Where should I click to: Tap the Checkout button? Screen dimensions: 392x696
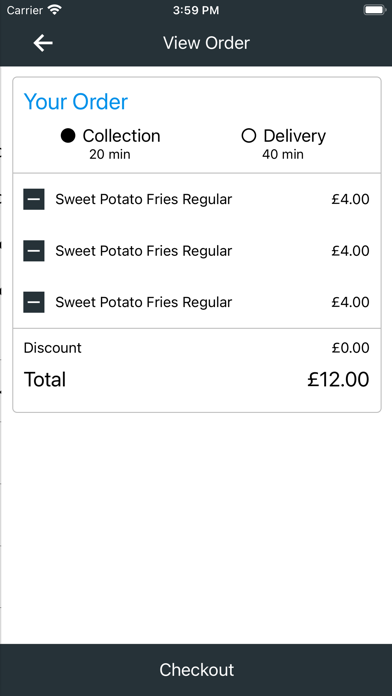pos(196,670)
